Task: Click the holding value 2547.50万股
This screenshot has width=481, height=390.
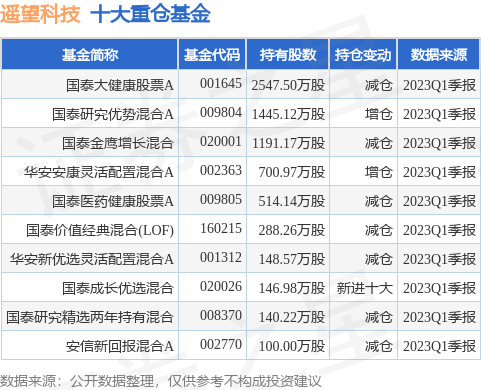Action: pos(288,85)
